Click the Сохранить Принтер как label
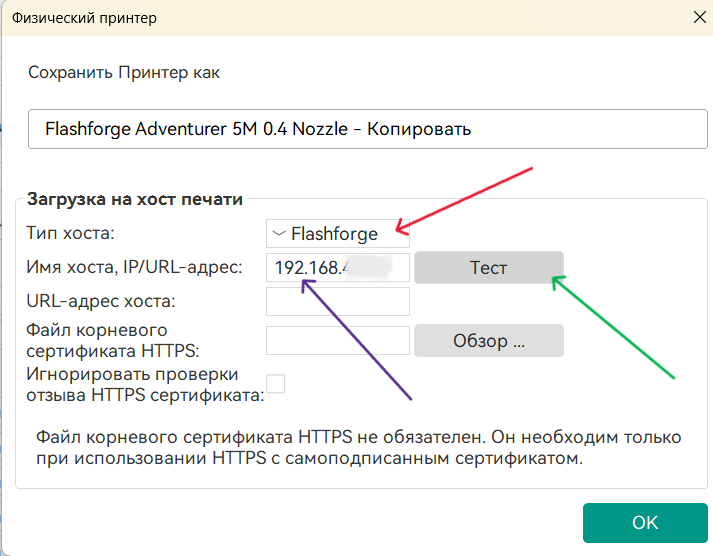This screenshot has height=556, width=713. [x=124, y=73]
